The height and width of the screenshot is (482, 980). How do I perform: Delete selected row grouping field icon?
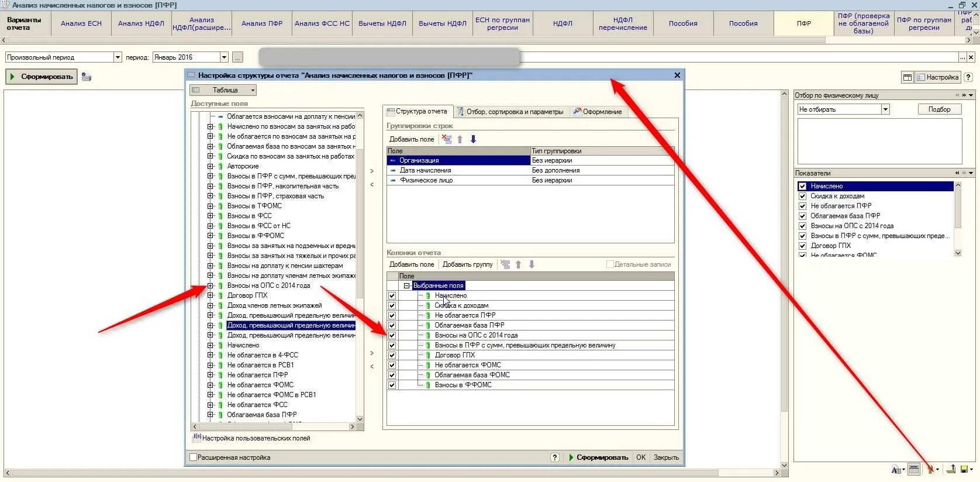(447, 139)
